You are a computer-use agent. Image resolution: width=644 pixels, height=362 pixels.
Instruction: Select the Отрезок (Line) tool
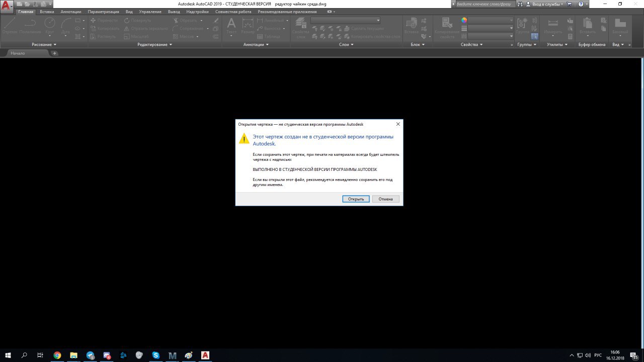(x=10, y=26)
